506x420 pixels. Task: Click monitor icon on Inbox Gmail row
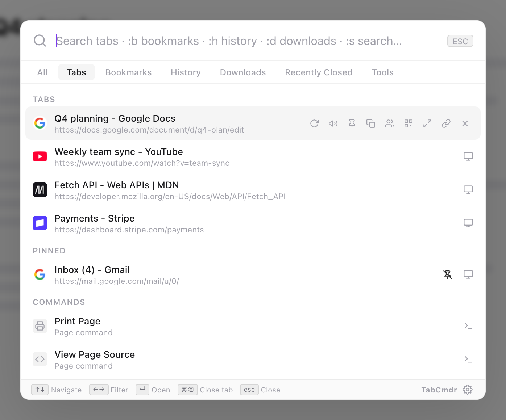click(x=468, y=274)
